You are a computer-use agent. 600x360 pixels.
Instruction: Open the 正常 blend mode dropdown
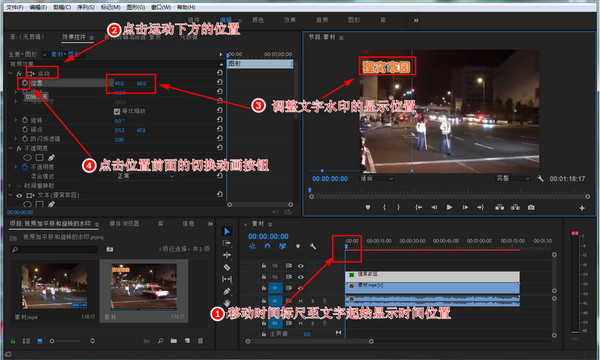145,176
